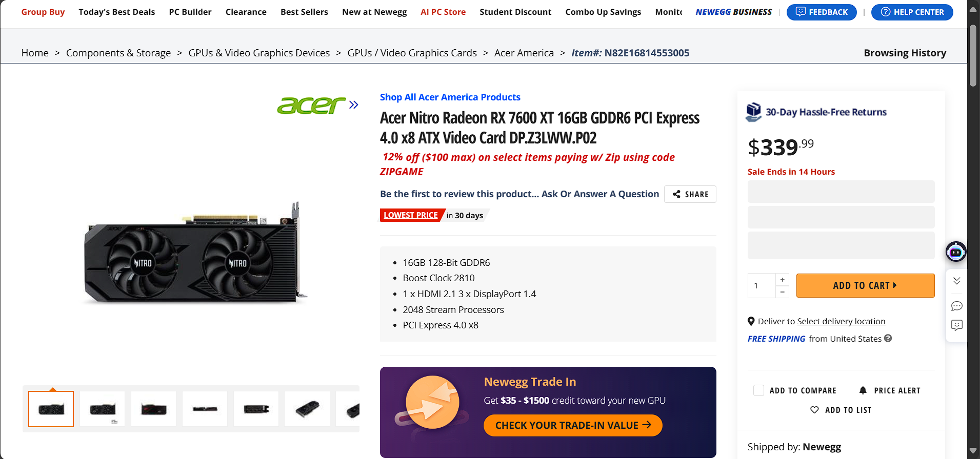Open the AI chatbot assistant icon
Screen dimensions: 980x459
[956, 252]
